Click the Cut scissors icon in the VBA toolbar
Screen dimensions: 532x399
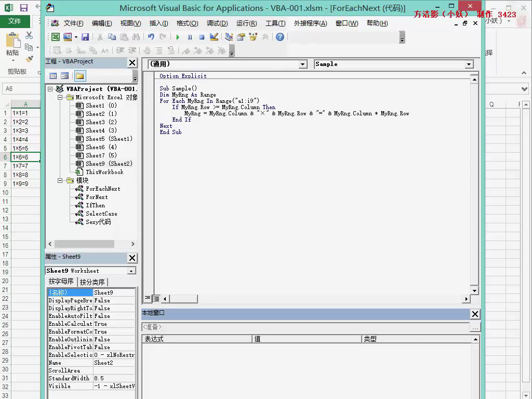[100, 37]
